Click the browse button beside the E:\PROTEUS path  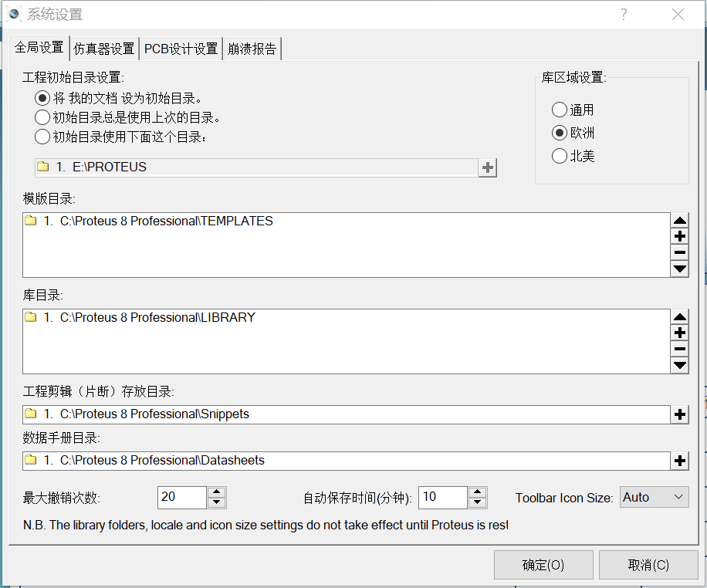tap(488, 167)
